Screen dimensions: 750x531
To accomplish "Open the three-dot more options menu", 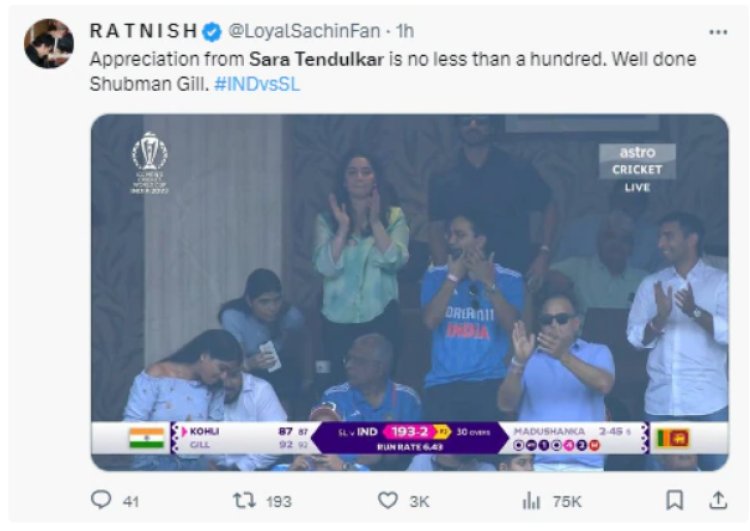I will 718,32.
